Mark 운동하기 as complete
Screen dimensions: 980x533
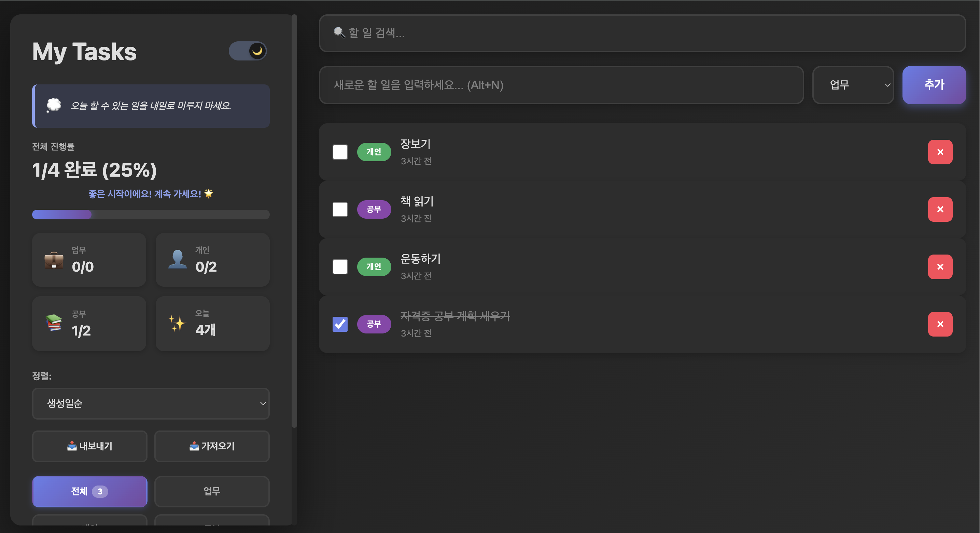pyautogui.click(x=340, y=267)
